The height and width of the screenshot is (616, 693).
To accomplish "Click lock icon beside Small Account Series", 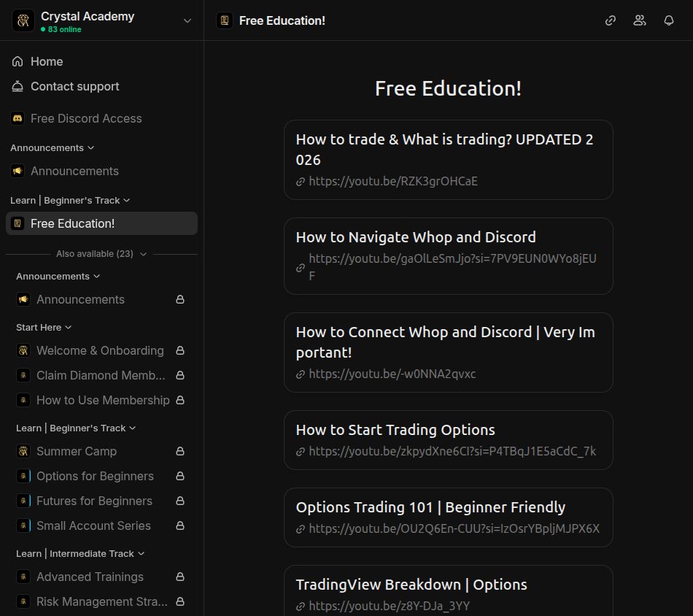I will 180,525.
